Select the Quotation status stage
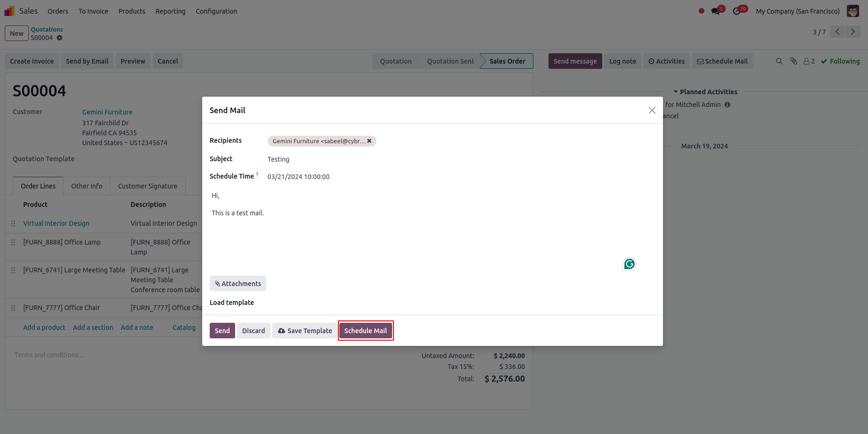The height and width of the screenshot is (434, 868). pos(396,61)
